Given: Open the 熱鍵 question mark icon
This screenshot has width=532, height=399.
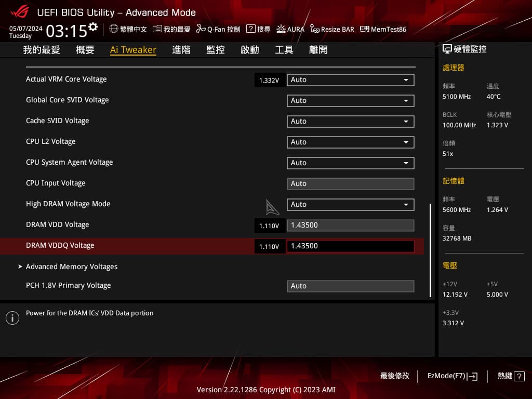Looking at the screenshot, I should tap(519, 376).
